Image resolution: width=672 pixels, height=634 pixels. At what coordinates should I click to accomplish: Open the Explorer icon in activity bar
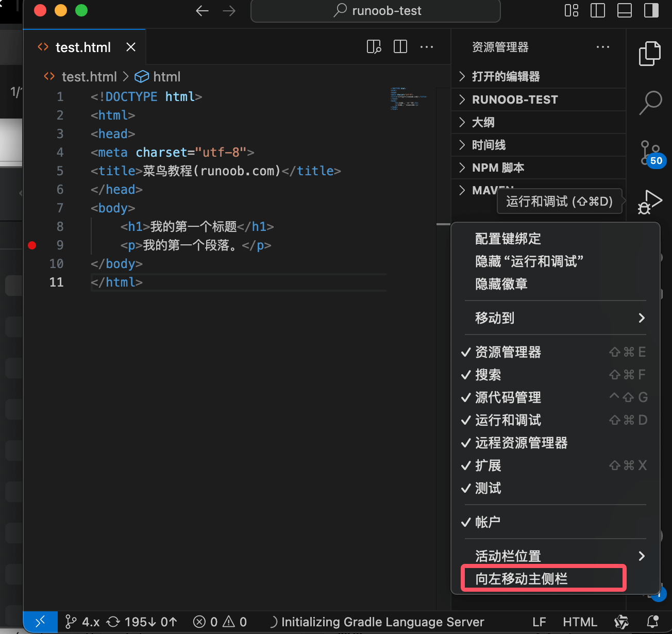coord(649,53)
